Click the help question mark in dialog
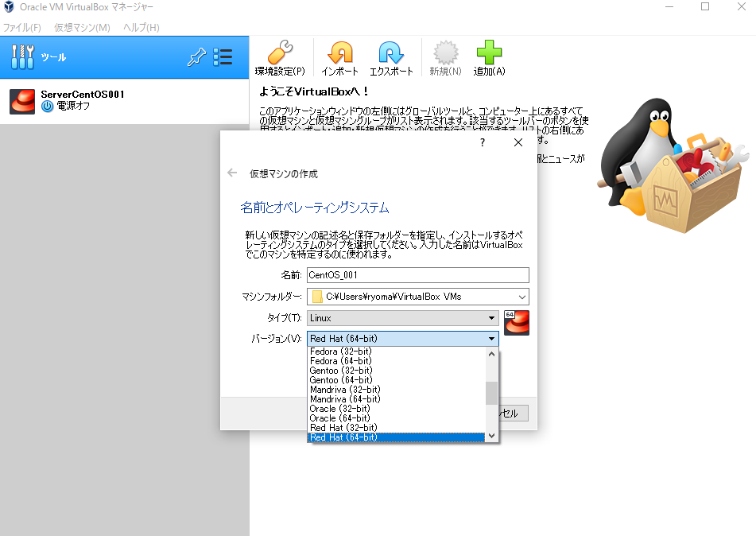 pos(483,142)
